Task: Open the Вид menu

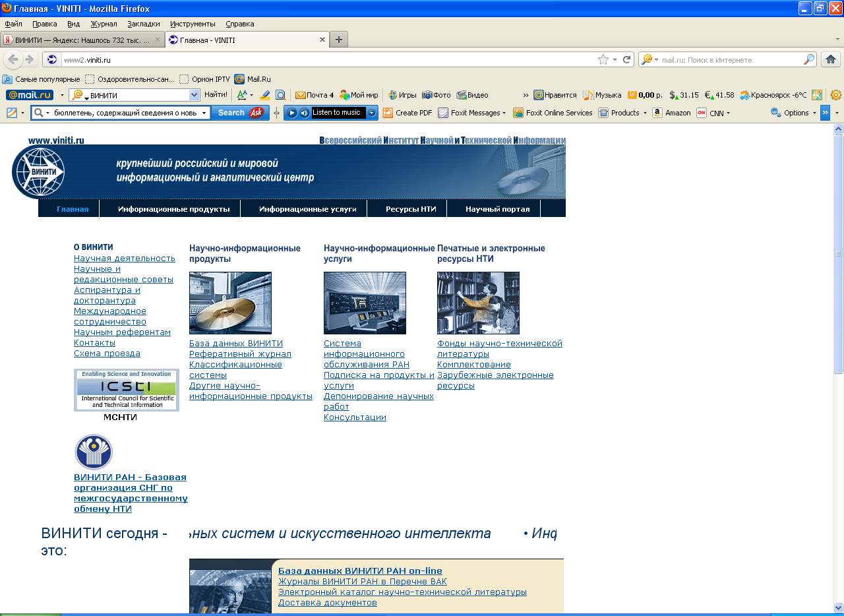Action: 73,24
